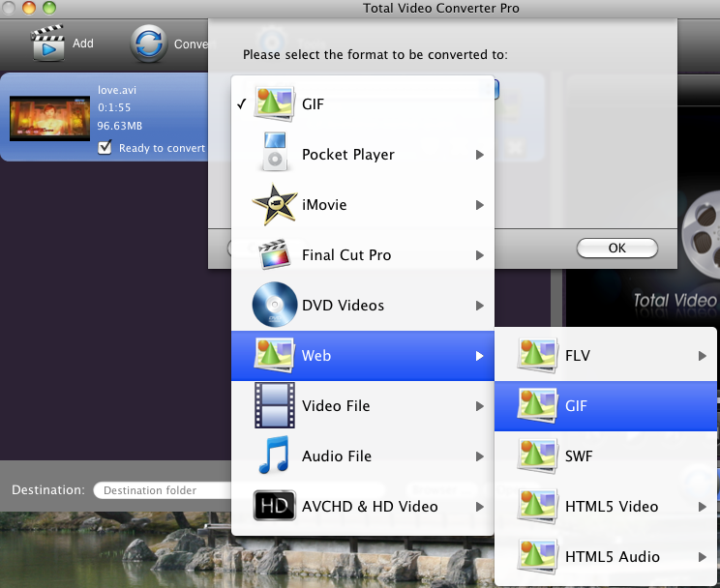Select SWF format in submenu
This screenshot has height=588, width=720.
605,456
